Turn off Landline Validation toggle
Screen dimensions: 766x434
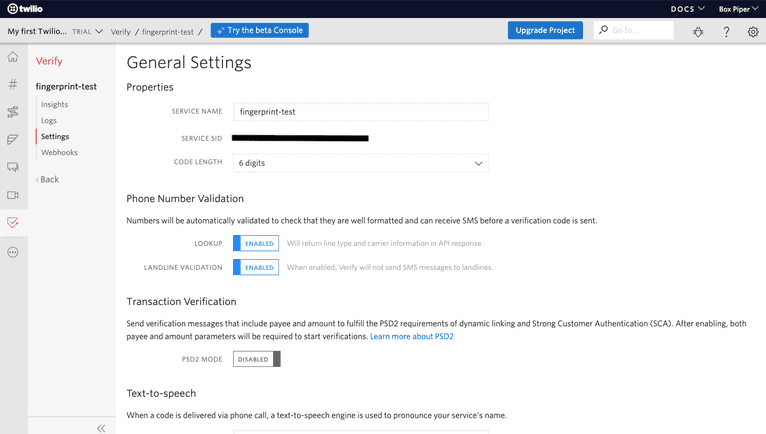coord(256,267)
